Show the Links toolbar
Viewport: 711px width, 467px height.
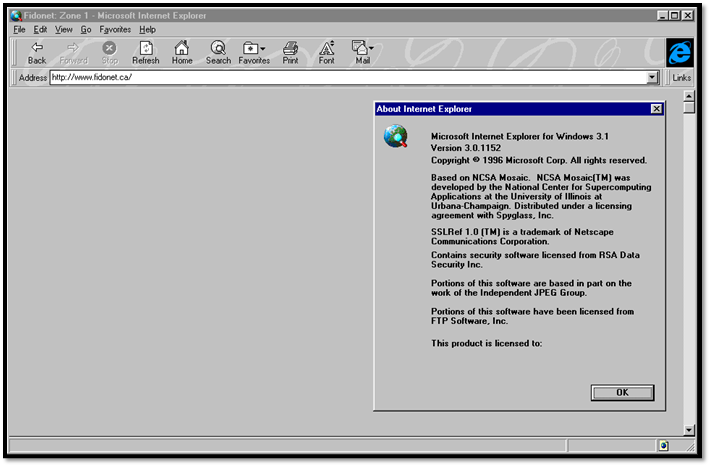click(681, 78)
